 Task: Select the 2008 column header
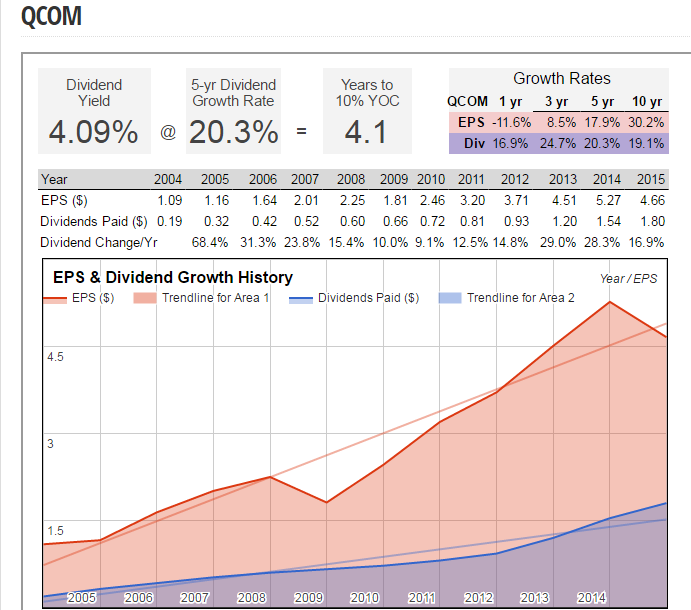pyautogui.click(x=351, y=179)
